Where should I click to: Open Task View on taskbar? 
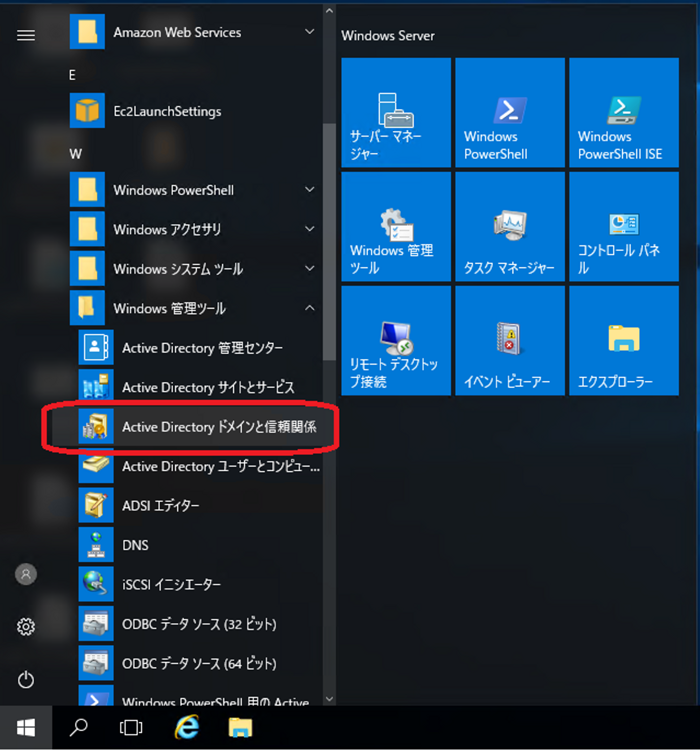[x=131, y=728]
